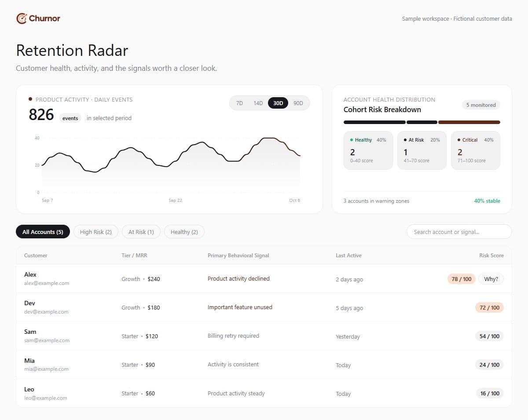This screenshot has width=528, height=420.
Task: Click the dev@example.com email text
Action: click(x=46, y=312)
